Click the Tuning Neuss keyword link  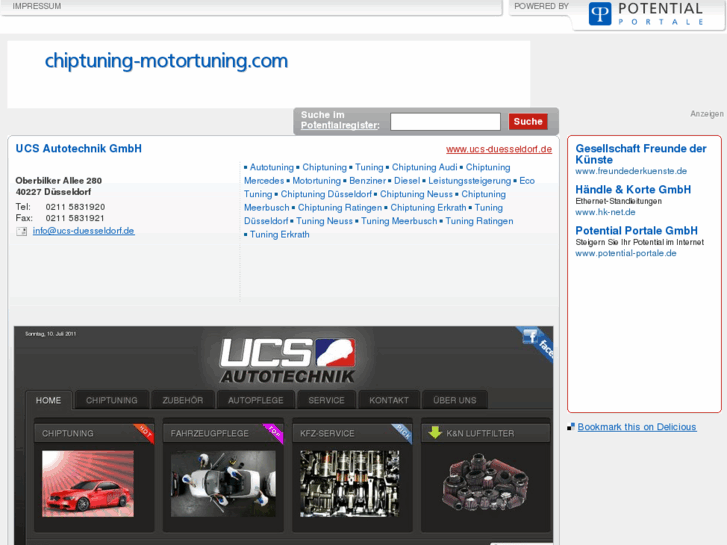pos(324,221)
